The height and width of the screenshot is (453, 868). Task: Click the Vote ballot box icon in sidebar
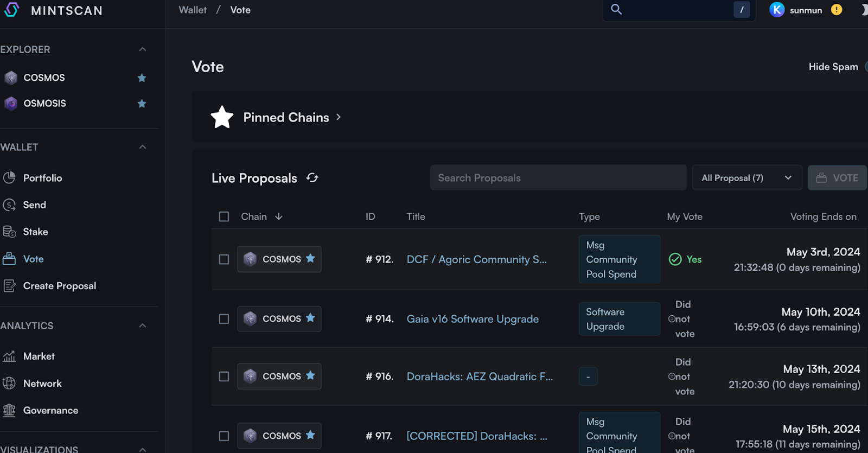9,259
